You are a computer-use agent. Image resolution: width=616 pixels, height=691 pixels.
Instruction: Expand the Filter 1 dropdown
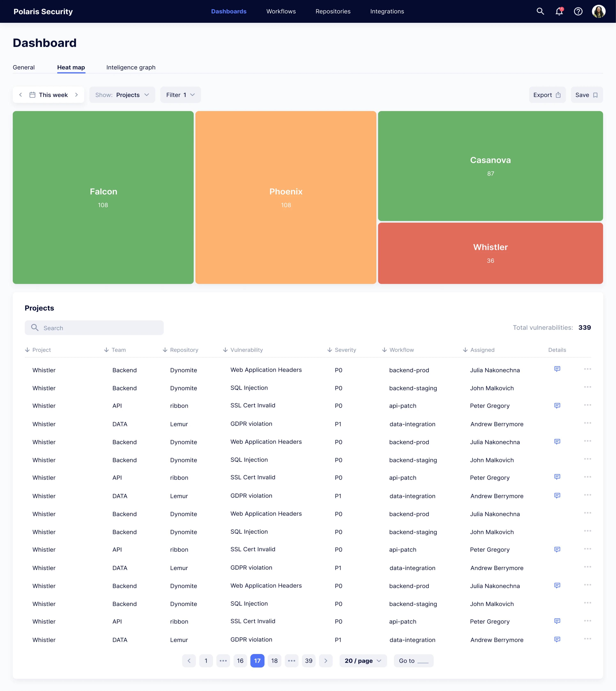click(x=180, y=95)
